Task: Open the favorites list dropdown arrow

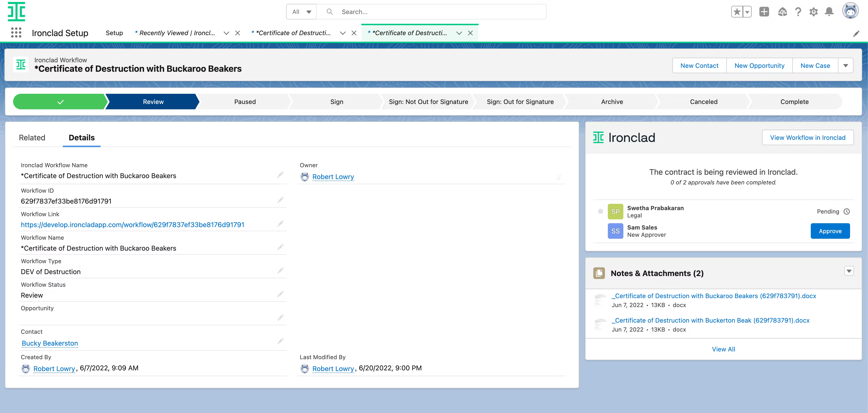Action: point(747,12)
